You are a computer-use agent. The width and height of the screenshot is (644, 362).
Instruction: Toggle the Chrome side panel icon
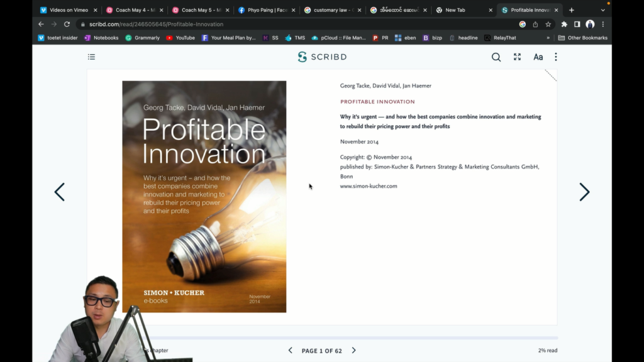(577, 25)
